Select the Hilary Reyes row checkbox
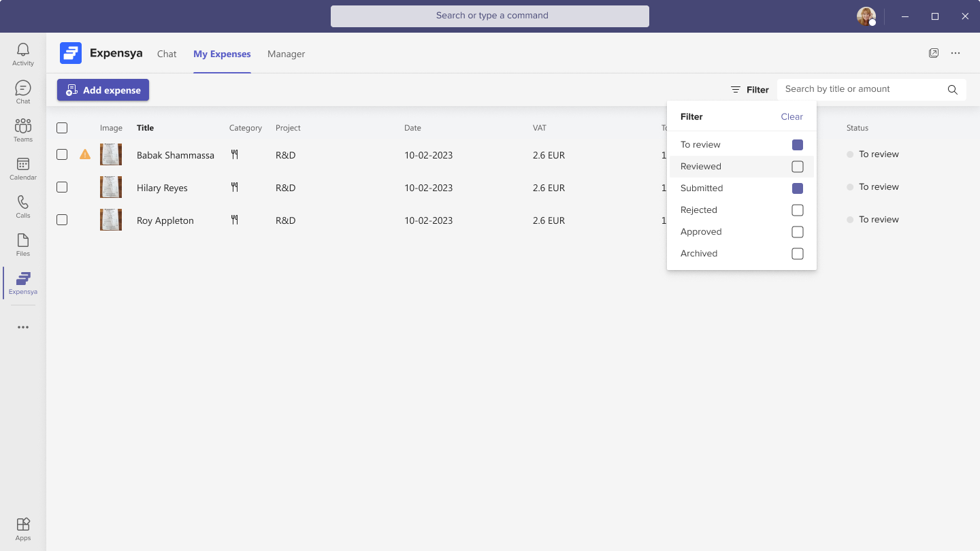Viewport: 980px width, 551px height. (62, 187)
